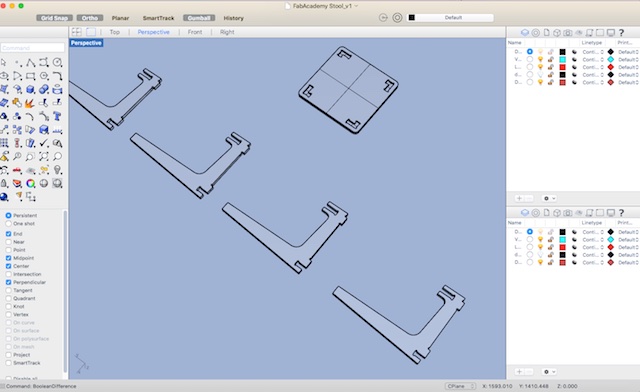The width and height of the screenshot is (640, 392).
Task: Toggle the Midpoint snap checkbox
Action: click(x=8, y=258)
